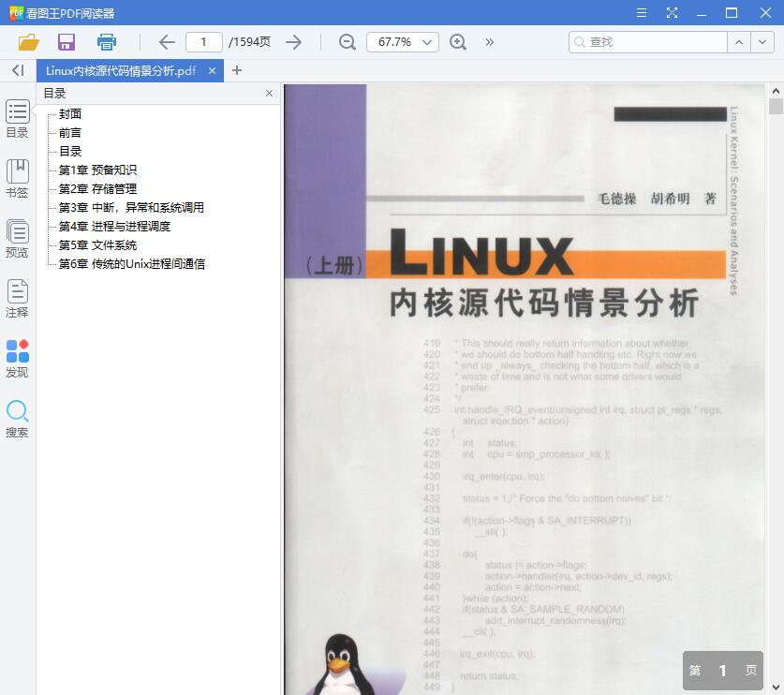
Task: Open the 书签 bookmarks panel
Action: (x=18, y=179)
